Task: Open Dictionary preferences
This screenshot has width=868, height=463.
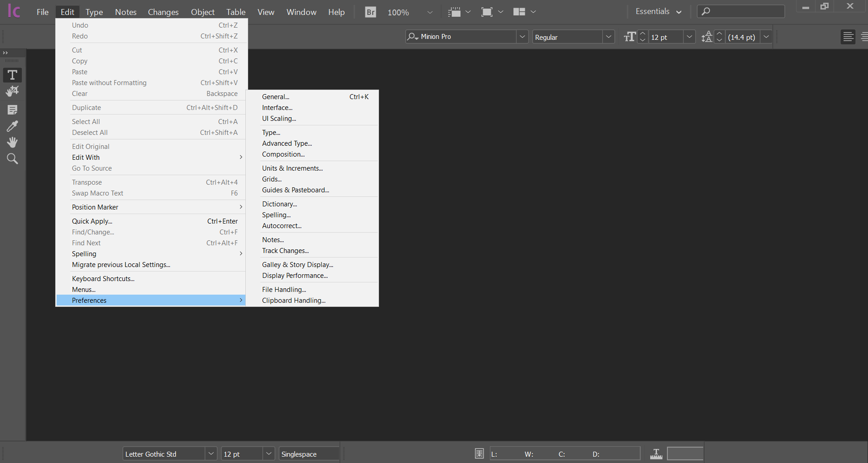Action: pyautogui.click(x=312, y=204)
